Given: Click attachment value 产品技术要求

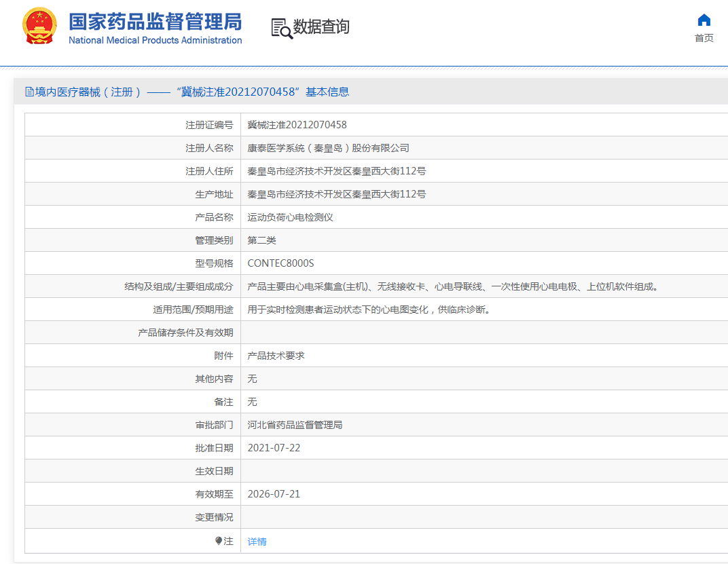Looking at the screenshot, I should tap(276, 356).
